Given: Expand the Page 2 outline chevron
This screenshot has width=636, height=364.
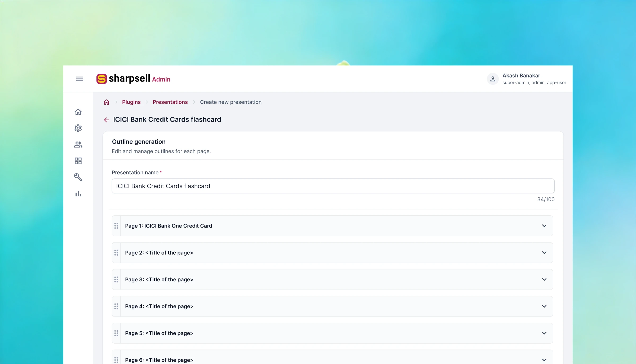Looking at the screenshot, I should pos(544,253).
